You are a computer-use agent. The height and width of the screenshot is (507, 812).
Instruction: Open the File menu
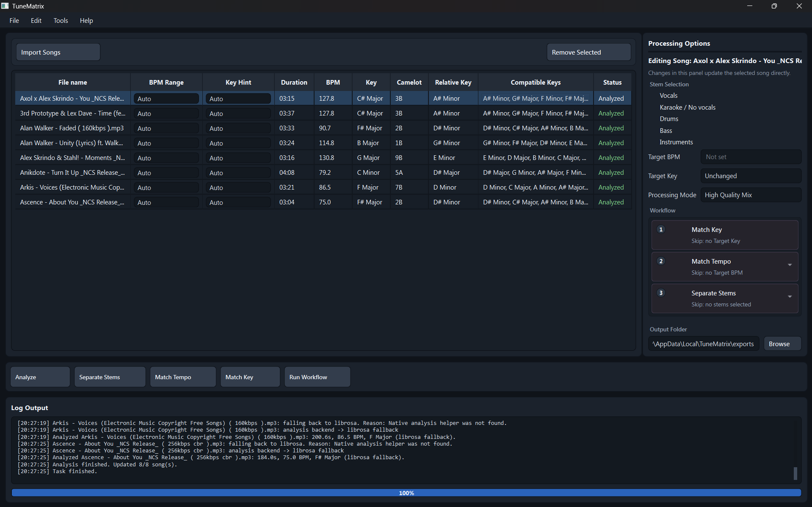(14, 20)
